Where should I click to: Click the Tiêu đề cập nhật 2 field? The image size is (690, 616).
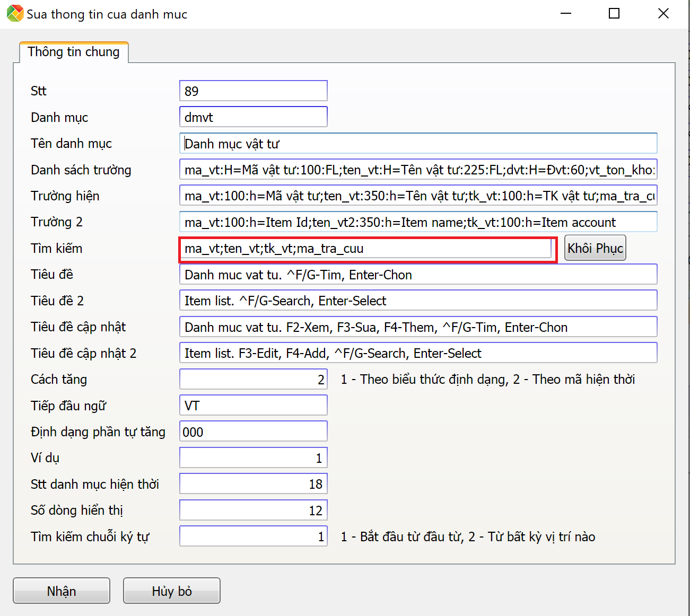pyautogui.click(x=418, y=353)
